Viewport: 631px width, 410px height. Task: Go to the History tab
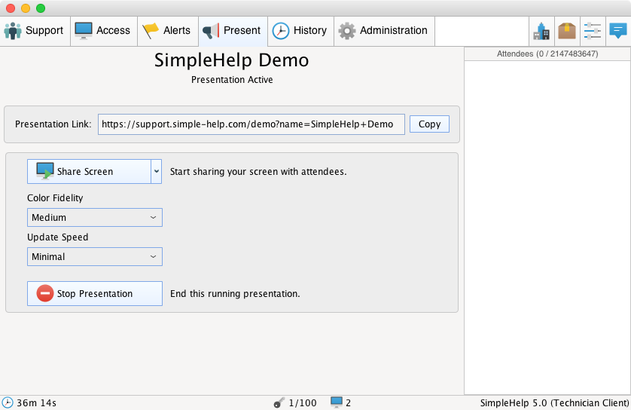tap(301, 31)
